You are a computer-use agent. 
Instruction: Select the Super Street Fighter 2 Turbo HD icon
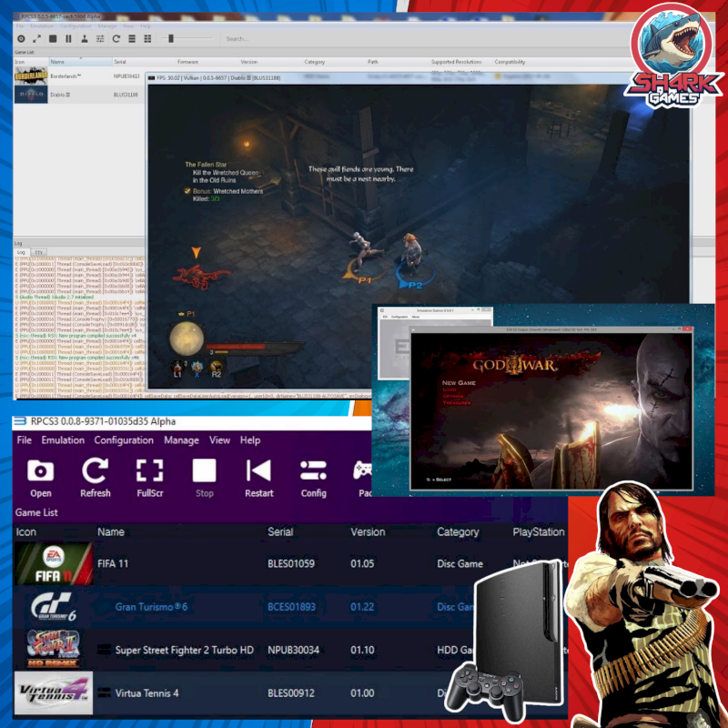pos(54,650)
